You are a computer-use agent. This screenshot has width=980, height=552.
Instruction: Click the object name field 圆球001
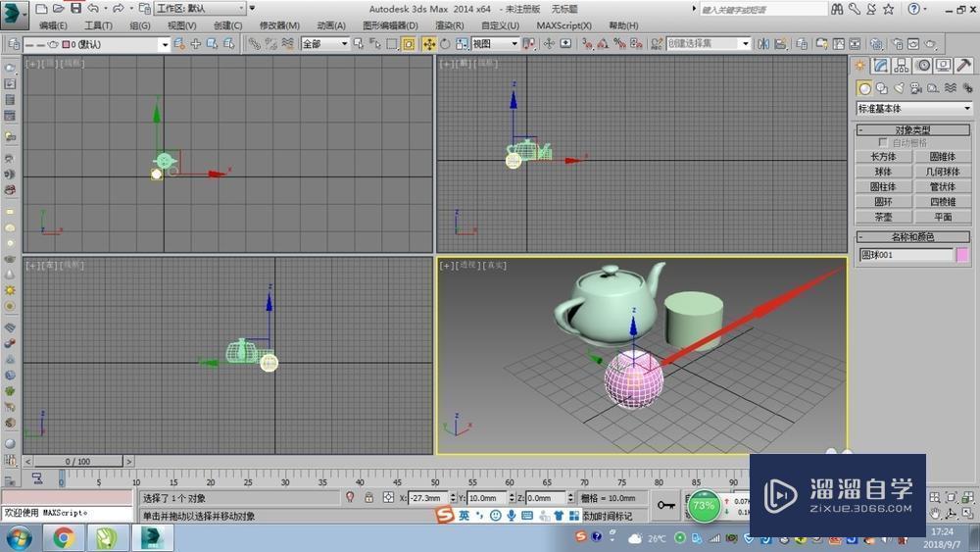tap(906, 255)
